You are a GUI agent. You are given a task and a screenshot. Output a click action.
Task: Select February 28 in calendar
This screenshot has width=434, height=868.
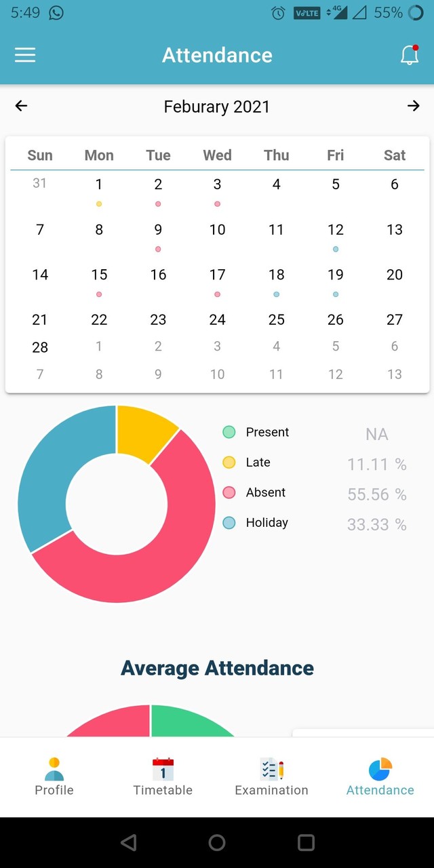pyautogui.click(x=40, y=347)
